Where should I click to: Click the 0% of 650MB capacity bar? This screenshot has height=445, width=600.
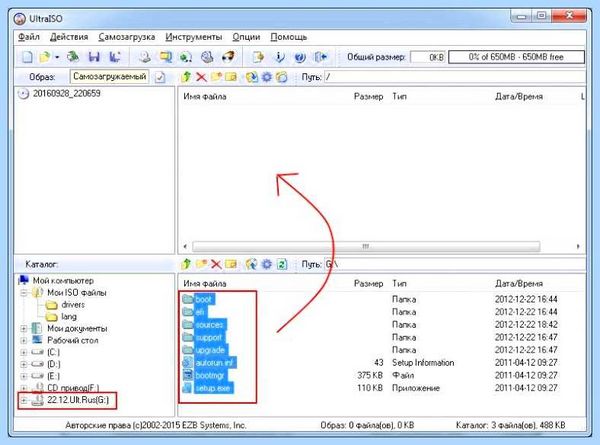pyautogui.click(x=516, y=57)
